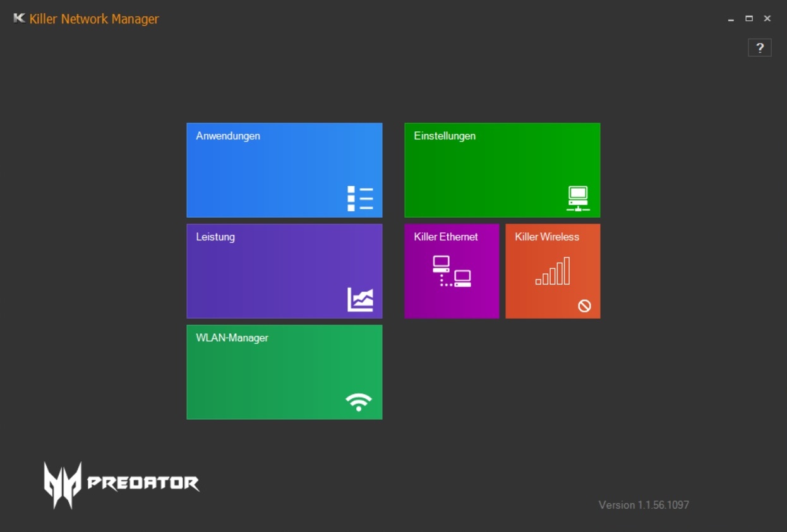Click the Predator logo

(121, 485)
